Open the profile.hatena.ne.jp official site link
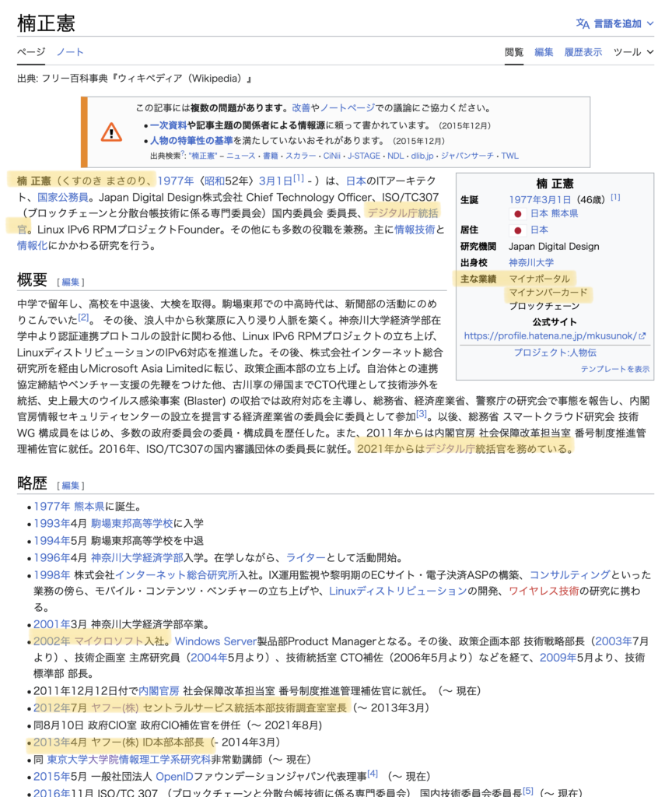Screen dimensions: 672x797 coord(555,336)
